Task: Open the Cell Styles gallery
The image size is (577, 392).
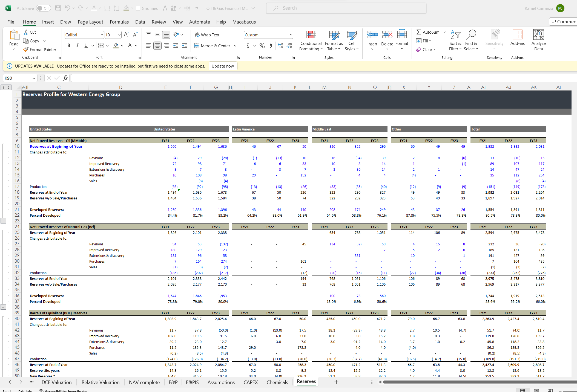Action: (352, 40)
